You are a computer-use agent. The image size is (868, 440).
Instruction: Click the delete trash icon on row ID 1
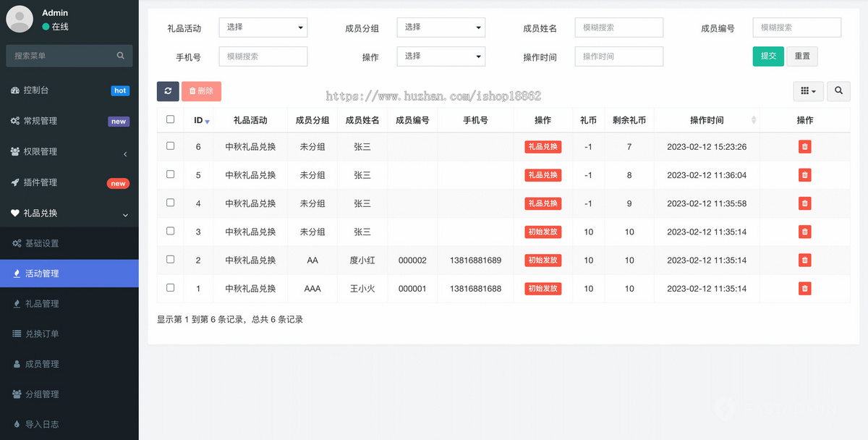tap(804, 288)
